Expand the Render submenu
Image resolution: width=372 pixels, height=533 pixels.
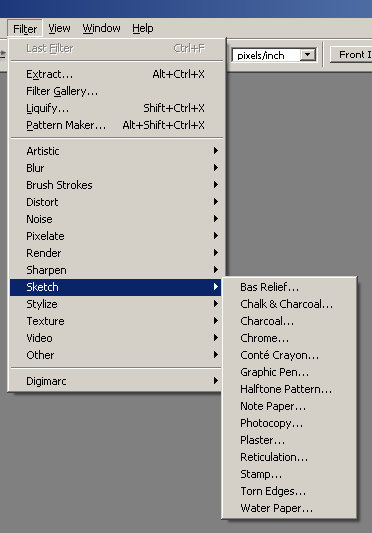pyautogui.click(x=116, y=253)
